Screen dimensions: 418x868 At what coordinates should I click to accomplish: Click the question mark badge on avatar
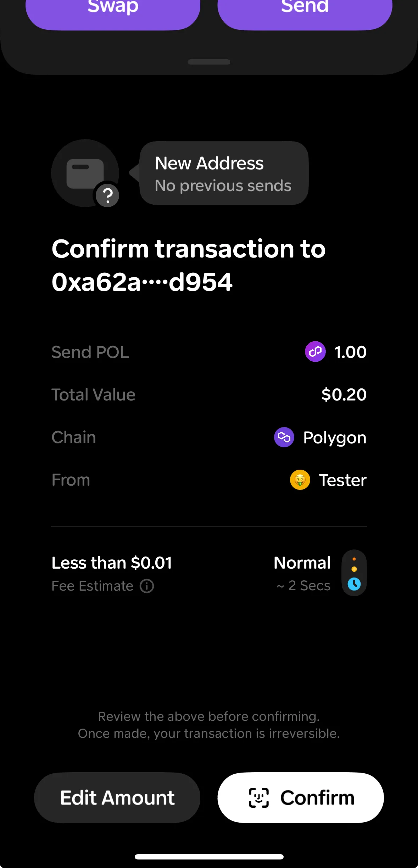(x=107, y=195)
